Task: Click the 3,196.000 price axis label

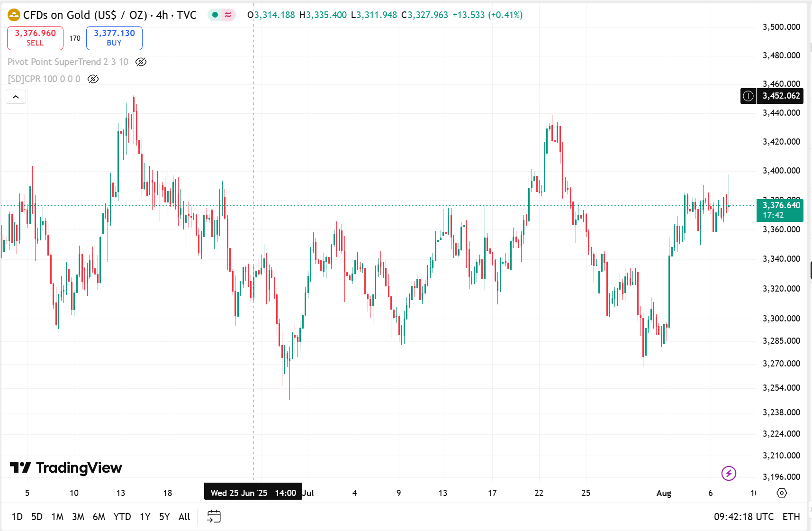Action: (781, 477)
